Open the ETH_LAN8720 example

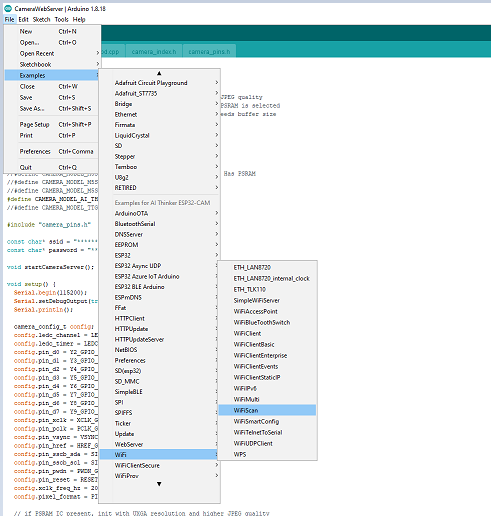(267, 267)
